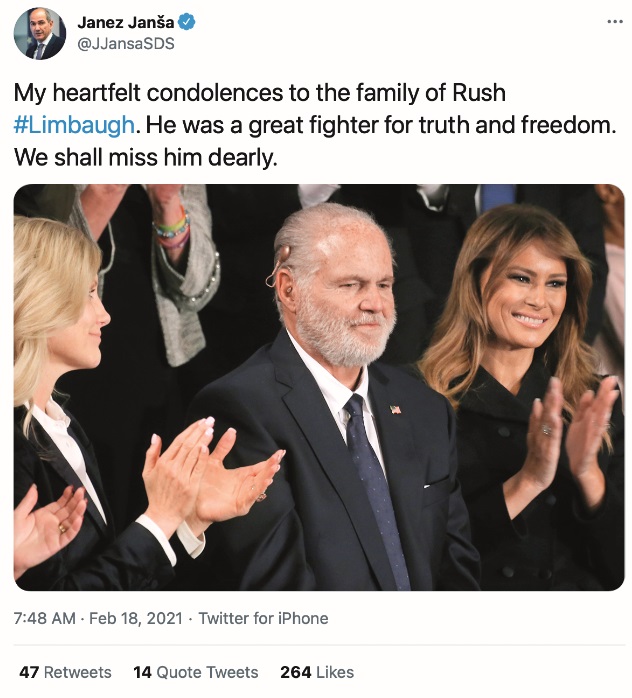This screenshot has height=698, width=632.
Task: Show the 264 Likes list
Action: [x=317, y=672]
